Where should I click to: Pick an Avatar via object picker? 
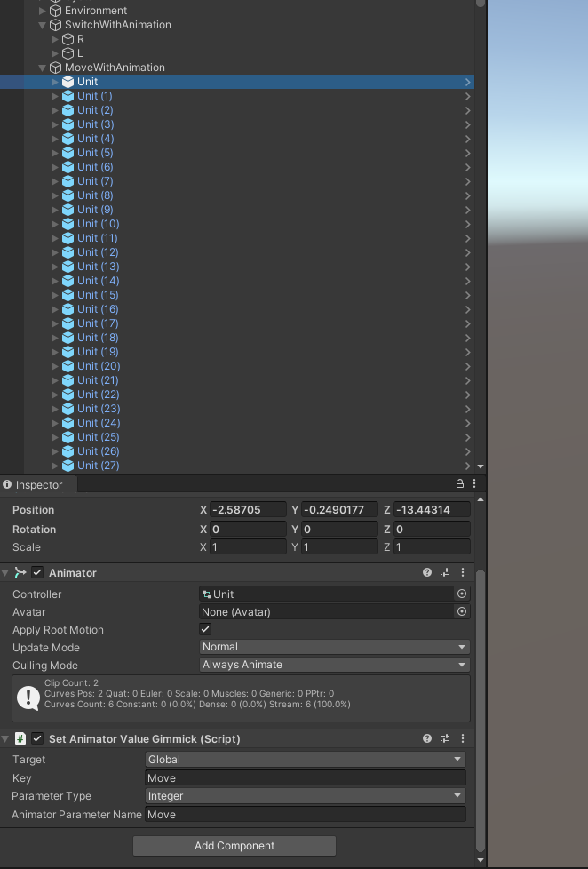[461, 611]
